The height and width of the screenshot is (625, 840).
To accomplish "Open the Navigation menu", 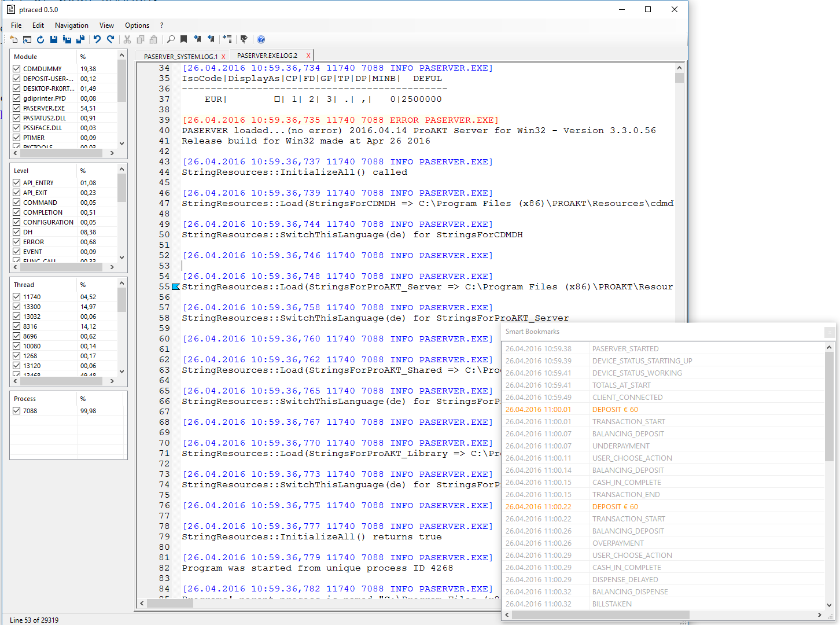I will [x=71, y=25].
